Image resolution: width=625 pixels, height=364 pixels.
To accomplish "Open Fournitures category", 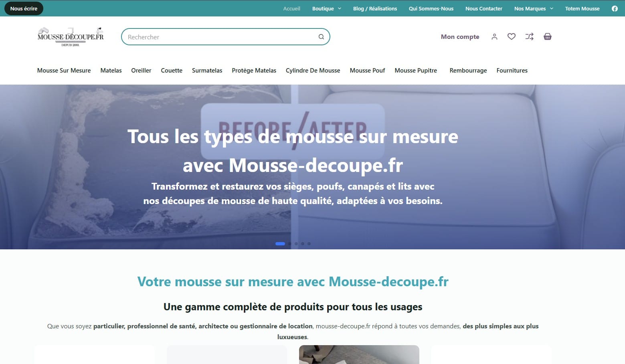I will tap(512, 71).
